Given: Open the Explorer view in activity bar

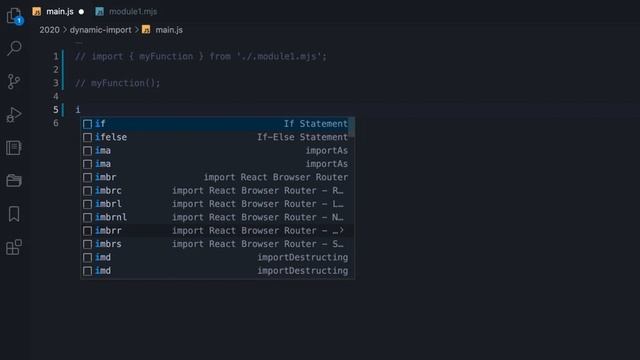Looking at the screenshot, I should point(14,16).
